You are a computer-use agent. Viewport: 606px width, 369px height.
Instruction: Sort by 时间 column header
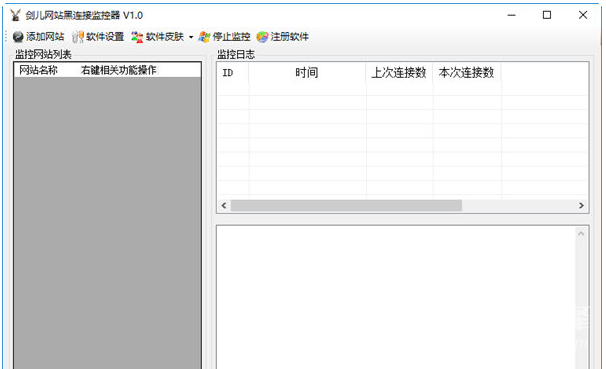(x=307, y=72)
